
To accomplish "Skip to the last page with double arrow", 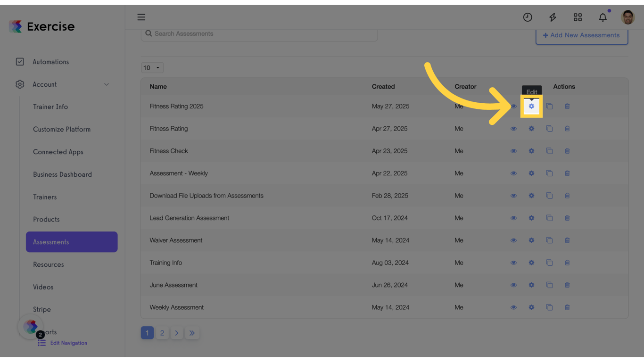I will (192, 333).
